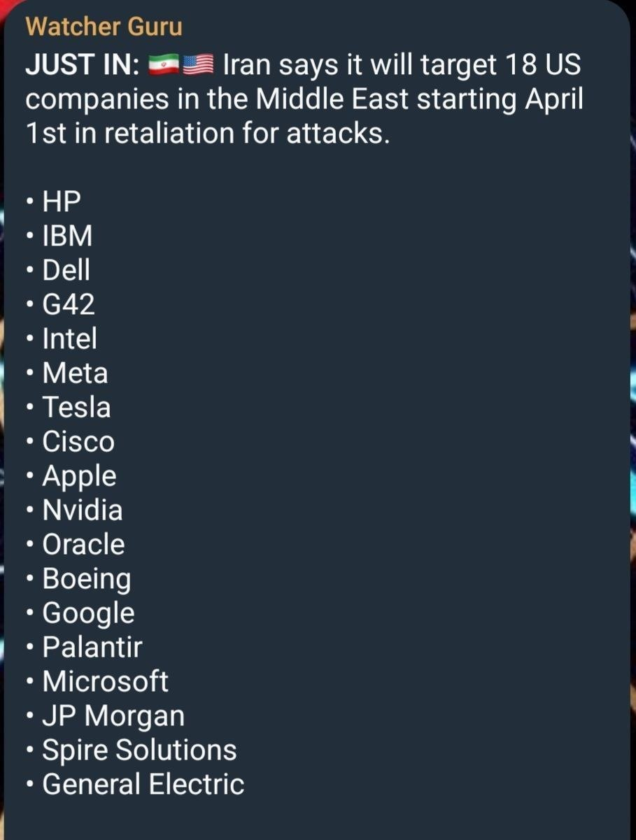
Task: Click on Meta in the list
Action: (x=75, y=373)
